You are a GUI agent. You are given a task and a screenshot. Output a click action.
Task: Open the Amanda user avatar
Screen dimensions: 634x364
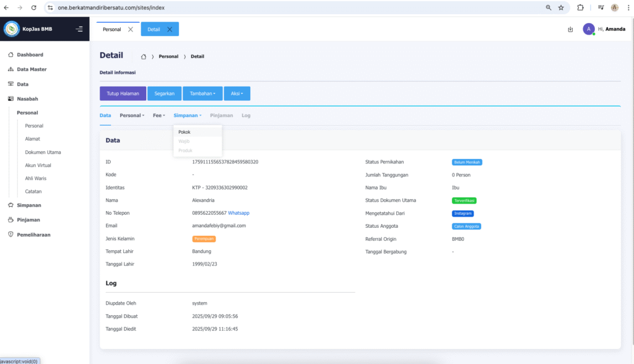[588, 29]
